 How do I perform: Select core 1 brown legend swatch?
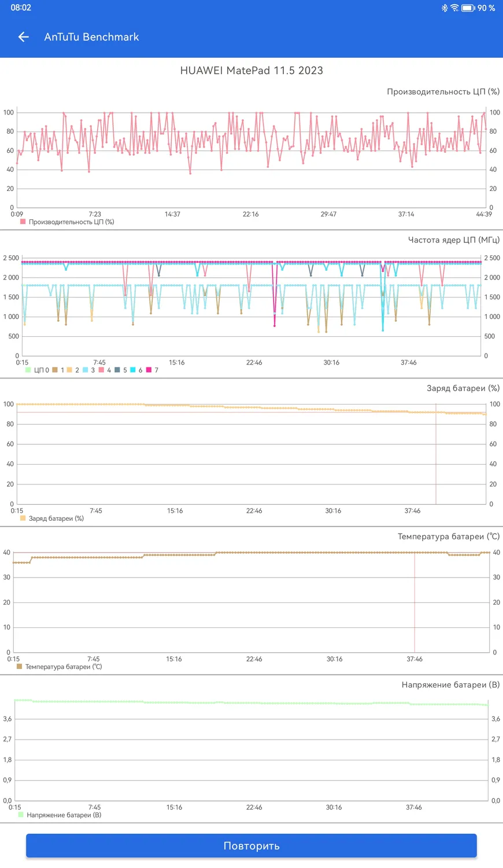55,370
